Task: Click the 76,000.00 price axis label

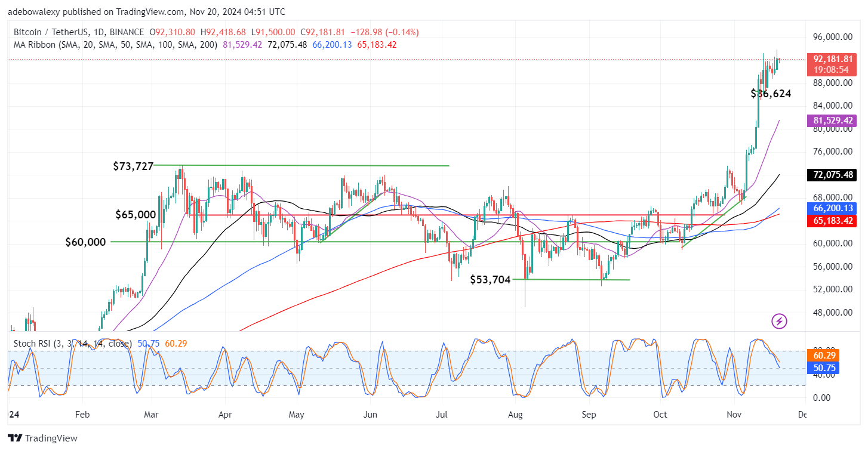Action: coord(832,152)
